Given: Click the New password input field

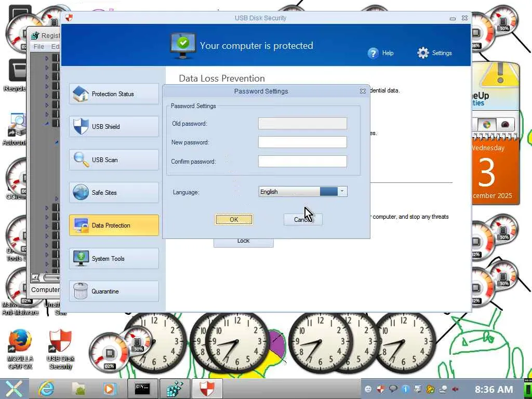Looking at the screenshot, I should point(302,142).
